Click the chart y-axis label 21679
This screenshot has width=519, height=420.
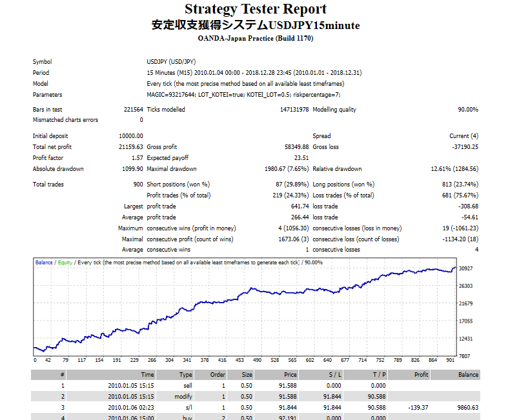[x=465, y=304]
